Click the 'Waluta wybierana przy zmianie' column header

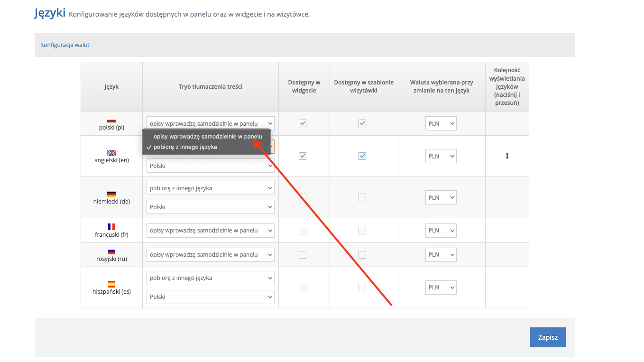(442, 86)
